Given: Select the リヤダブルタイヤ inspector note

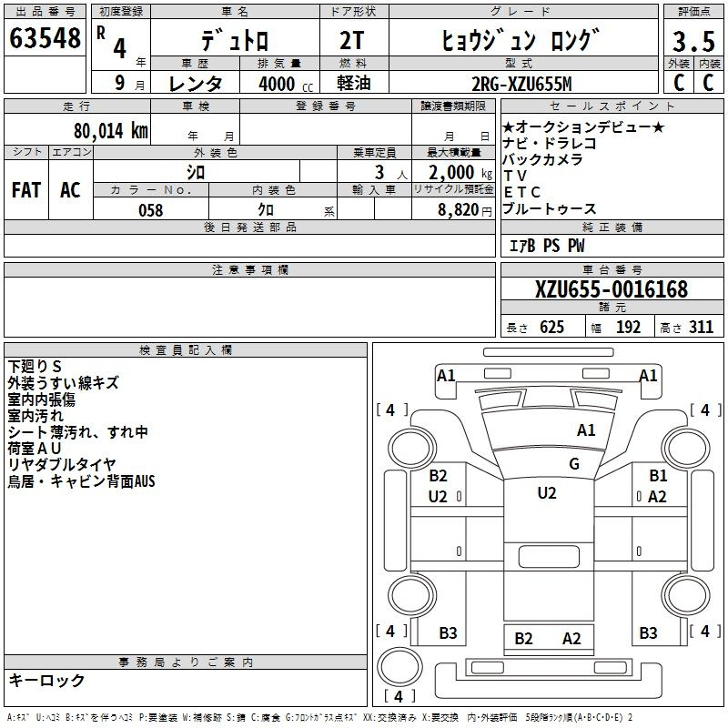Looking at the screenshot, I should (61, 465).
